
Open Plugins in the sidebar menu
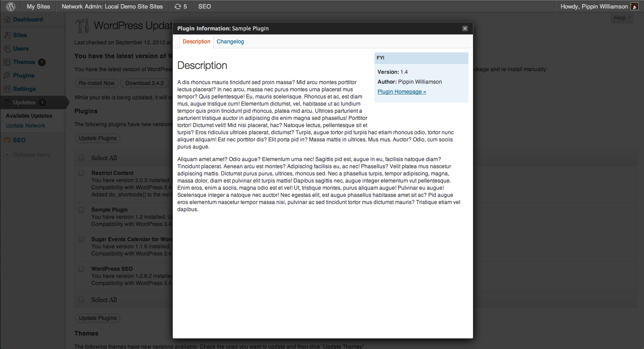24,75
